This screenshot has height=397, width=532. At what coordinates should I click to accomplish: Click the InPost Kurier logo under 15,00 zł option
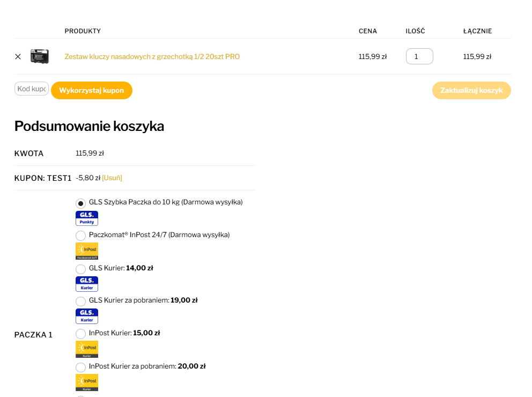coord(87,349)
